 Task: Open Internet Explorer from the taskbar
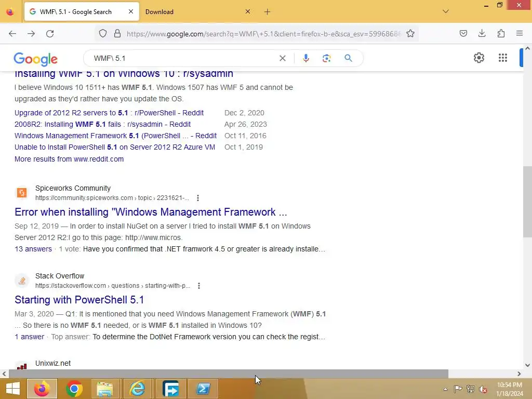tap(137, 389)
